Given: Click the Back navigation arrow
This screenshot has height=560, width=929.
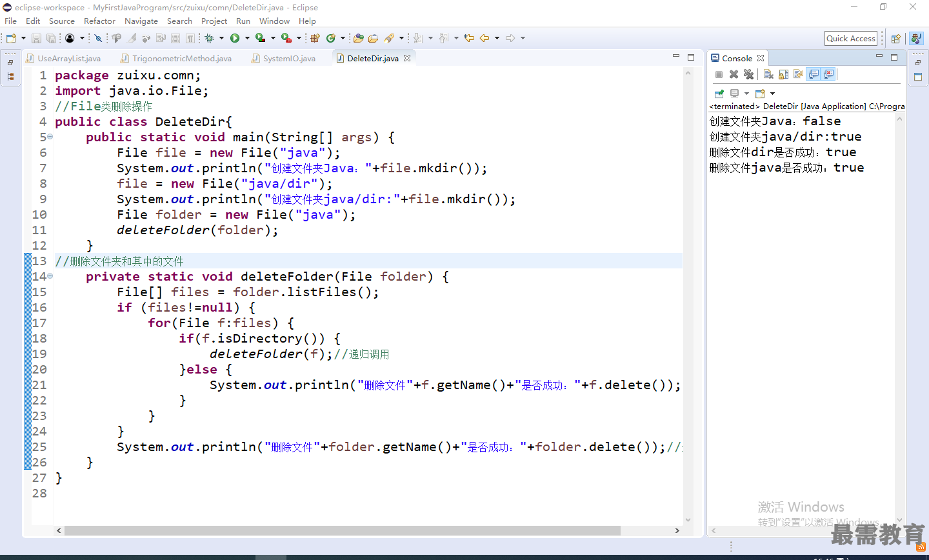Looking at the screenshot, I should [x=484, y=38].
